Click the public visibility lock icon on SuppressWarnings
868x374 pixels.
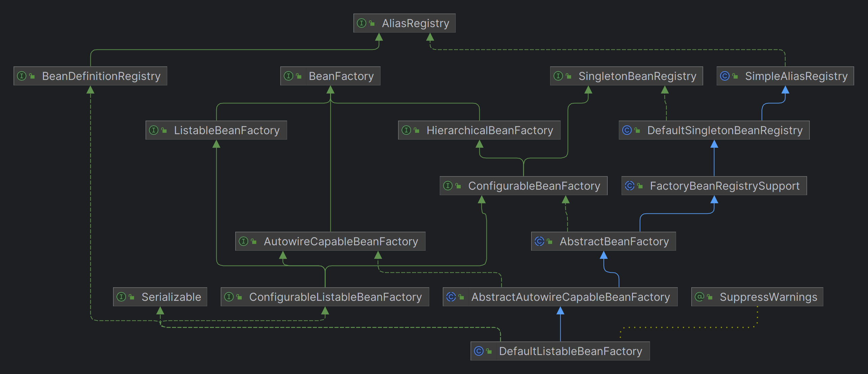click(x=710, y=297)
